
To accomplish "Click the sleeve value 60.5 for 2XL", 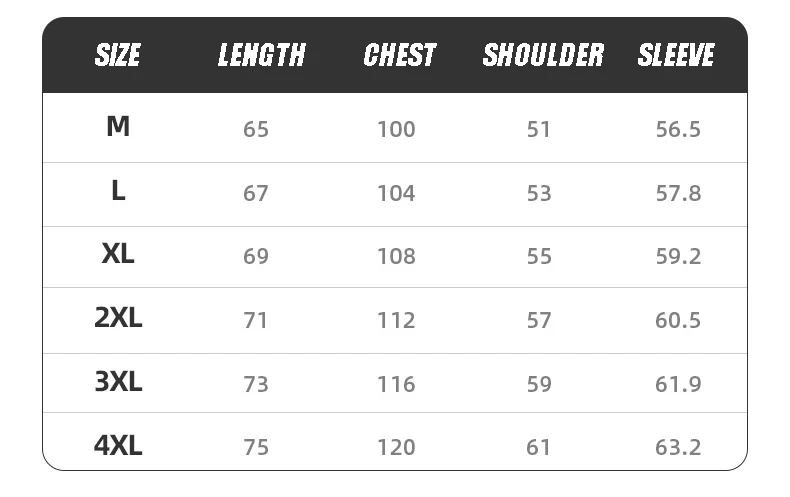I will click(x=678, y=321).
